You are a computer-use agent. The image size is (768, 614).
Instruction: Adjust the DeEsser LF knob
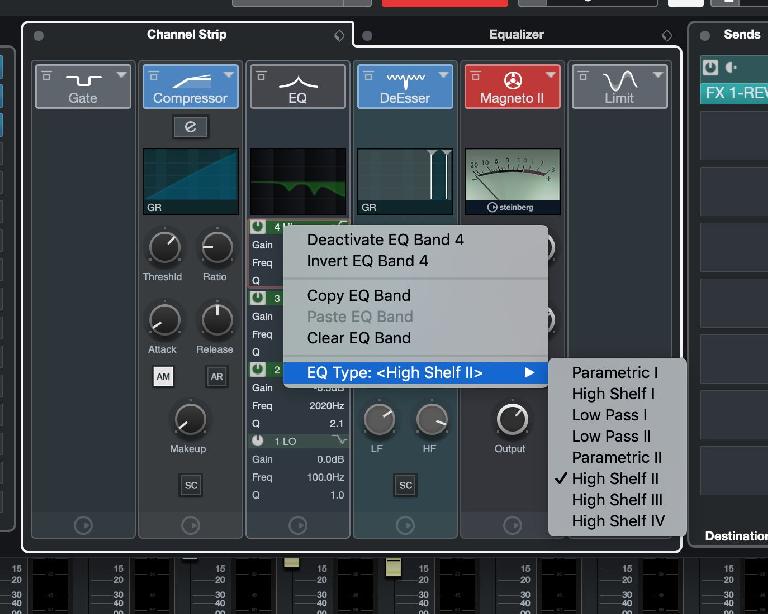click(x=379, y=420)
